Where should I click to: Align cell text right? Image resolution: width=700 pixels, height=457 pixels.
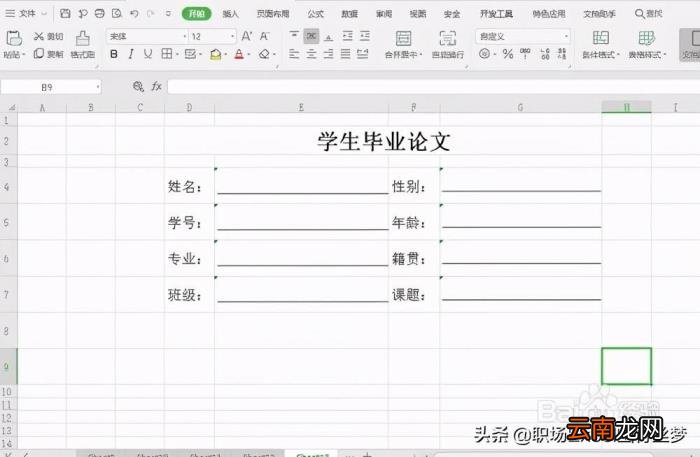[x=329, y=54]
